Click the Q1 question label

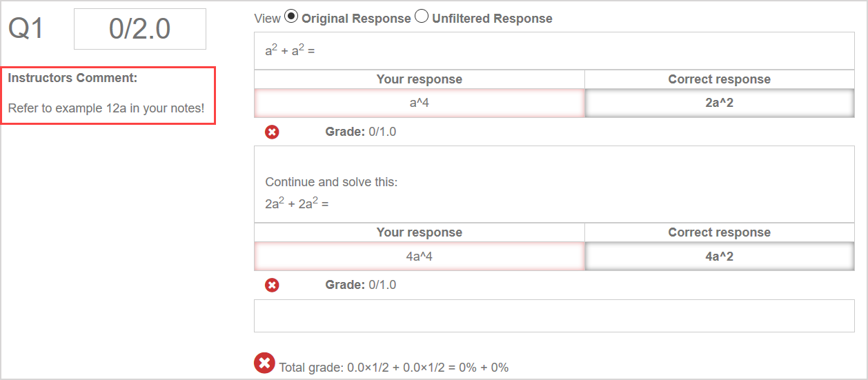pos(26,29)
